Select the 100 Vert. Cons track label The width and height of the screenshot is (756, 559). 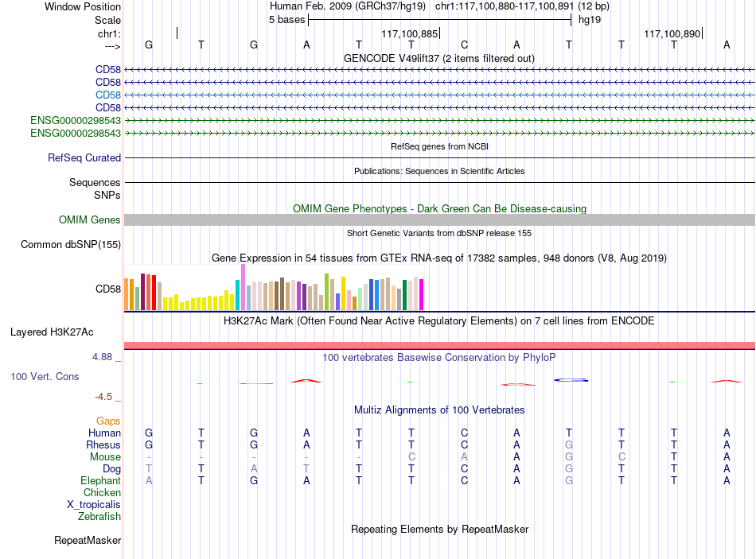click(45, 376)
